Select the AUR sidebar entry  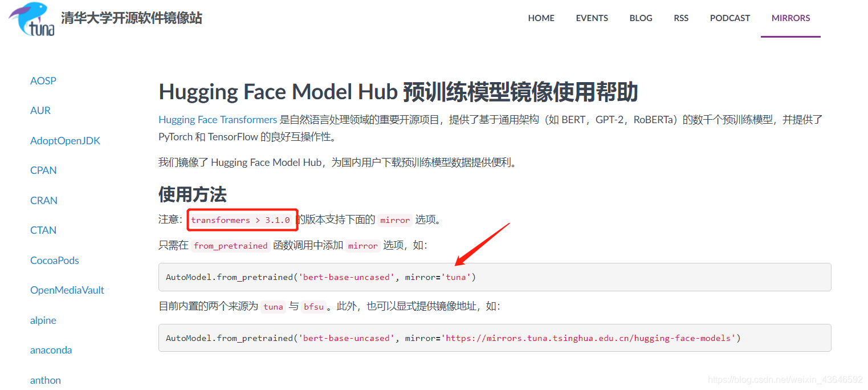coord(40,110)
